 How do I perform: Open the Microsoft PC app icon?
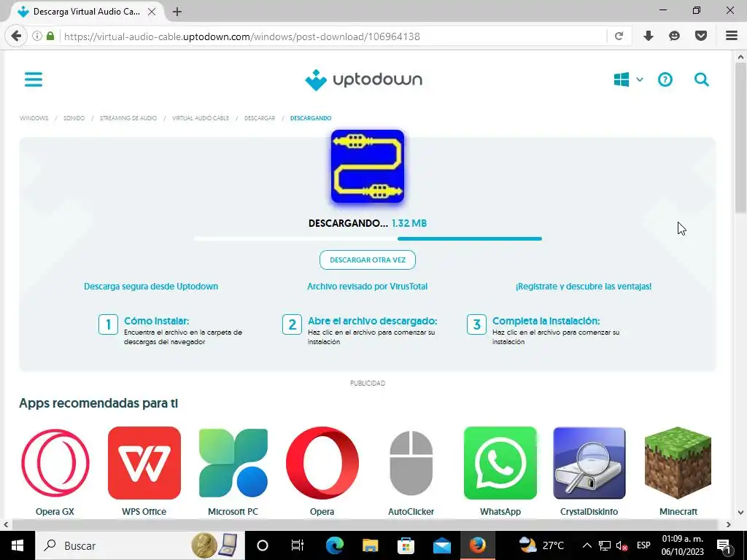233,463
